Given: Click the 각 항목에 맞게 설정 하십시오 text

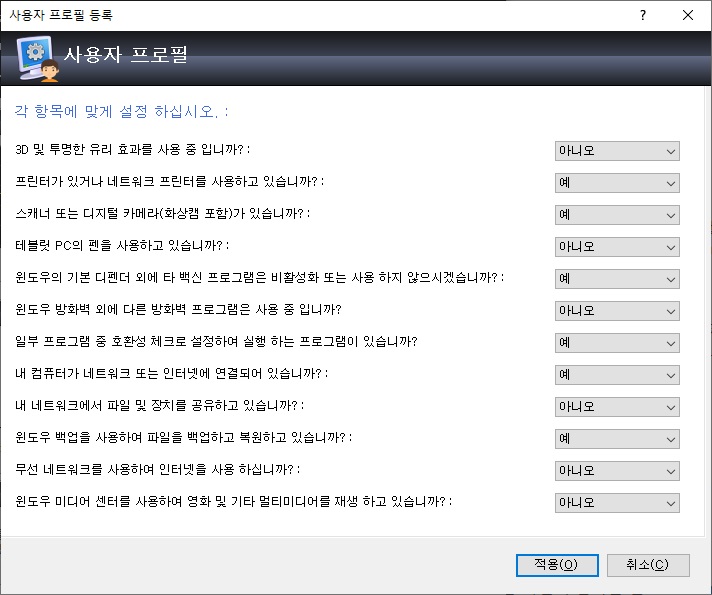Looking at the screenshot, I should click(121, 111).
